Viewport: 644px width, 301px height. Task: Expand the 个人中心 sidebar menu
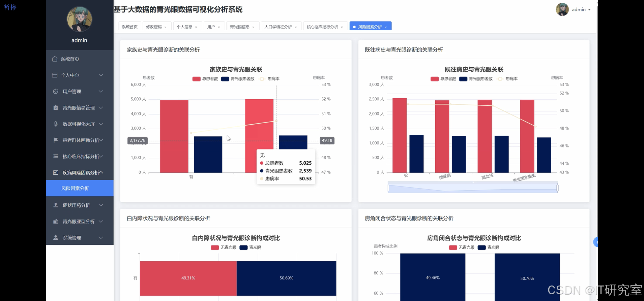101,75
